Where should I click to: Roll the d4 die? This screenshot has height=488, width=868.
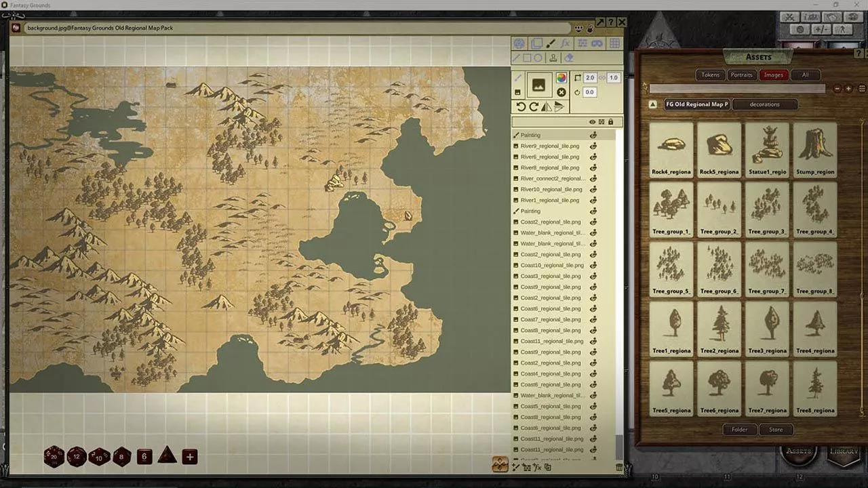click(x=167, y=455)
